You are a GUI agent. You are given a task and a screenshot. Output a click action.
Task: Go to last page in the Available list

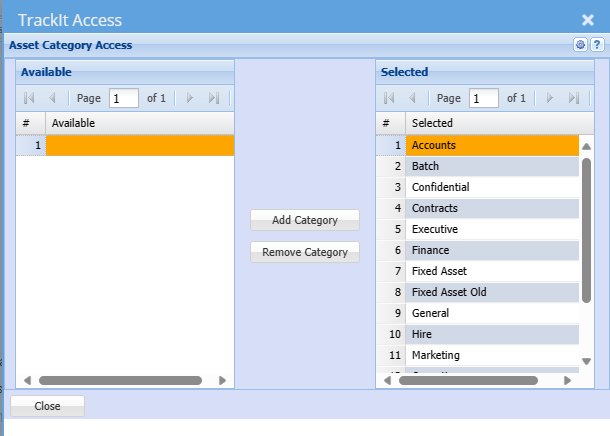214,98
